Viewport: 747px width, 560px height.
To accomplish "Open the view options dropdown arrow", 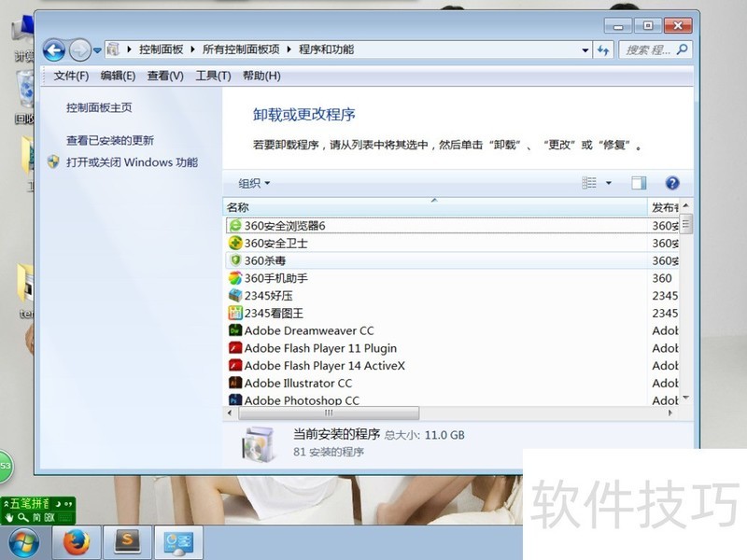I will [x=609, y=184].
